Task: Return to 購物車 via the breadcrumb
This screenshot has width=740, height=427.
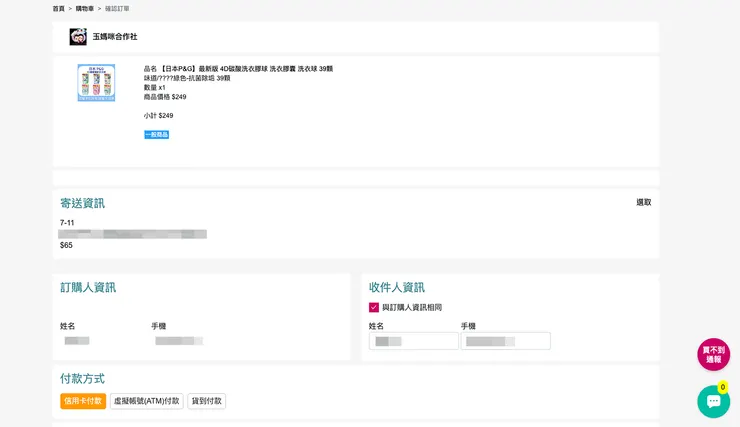Action: (85, 8)
